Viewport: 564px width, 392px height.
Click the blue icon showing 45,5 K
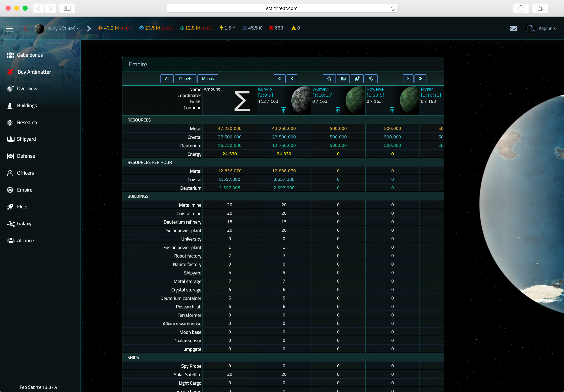[x=244, y=28]
